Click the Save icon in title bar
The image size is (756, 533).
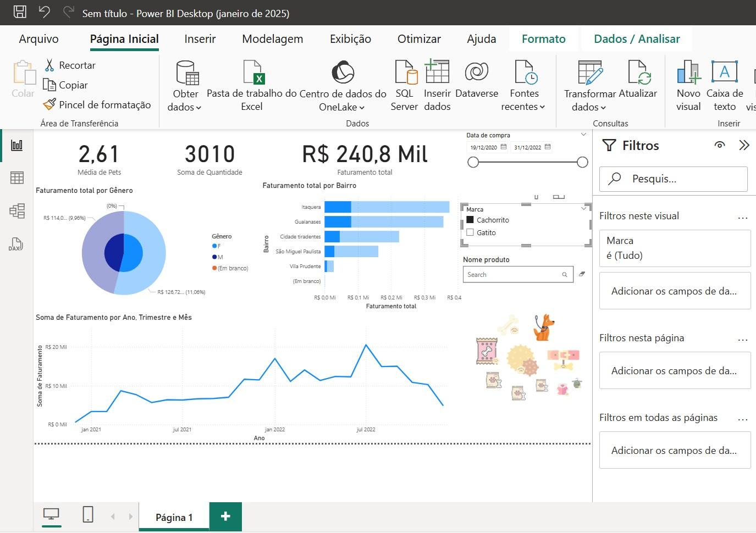pos(20,12)
